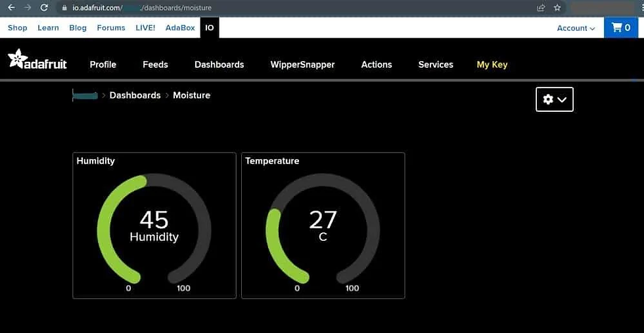Click the browser back arrow
This screenshot has width=644, height=333.
[x=12, y=7]
